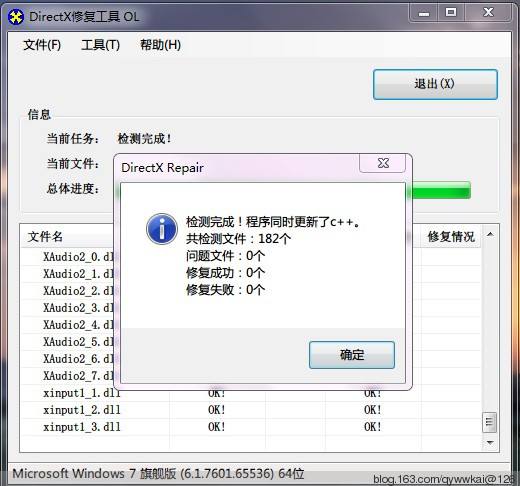520x486 pixels.
Task: Click the blue information icon in dialog
Action: pyautogui.click(x=162, y=229)
